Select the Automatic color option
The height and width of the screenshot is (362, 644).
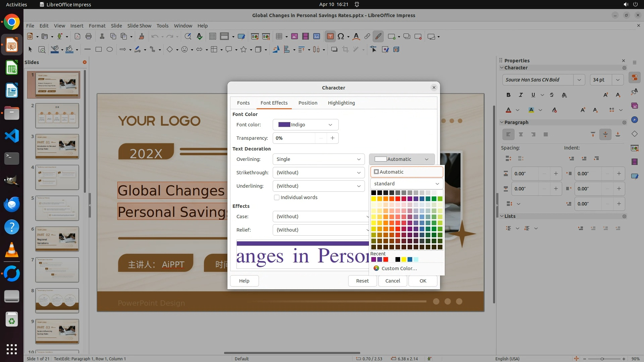407,172
